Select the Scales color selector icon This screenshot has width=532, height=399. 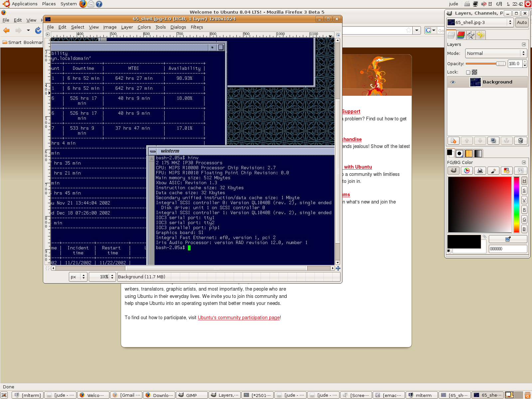point(520,171)
